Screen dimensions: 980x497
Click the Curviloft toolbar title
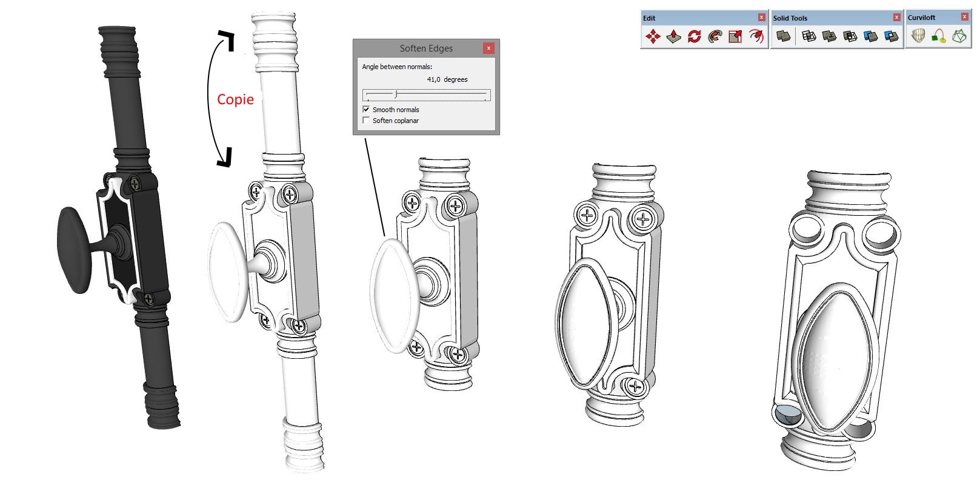tap(921, 18)
